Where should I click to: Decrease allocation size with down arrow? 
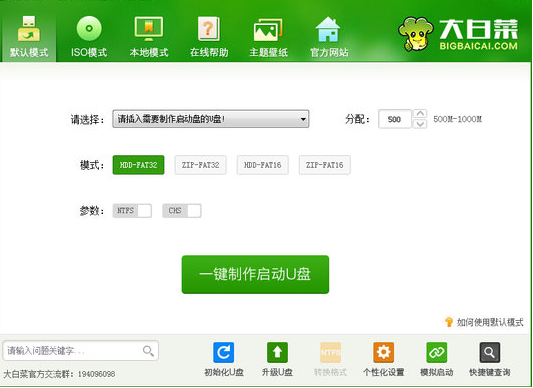click(x=420, y=124)
